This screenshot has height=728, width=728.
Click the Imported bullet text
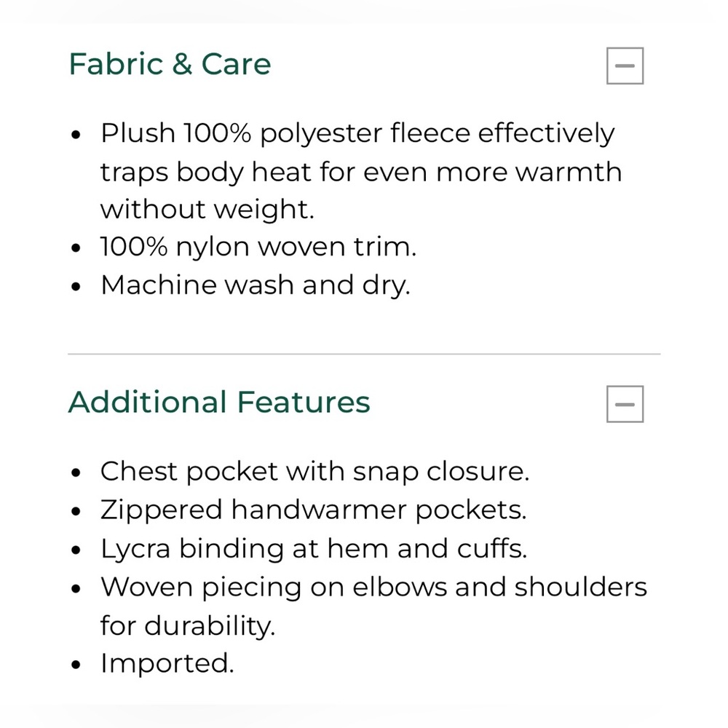[167, 663]
